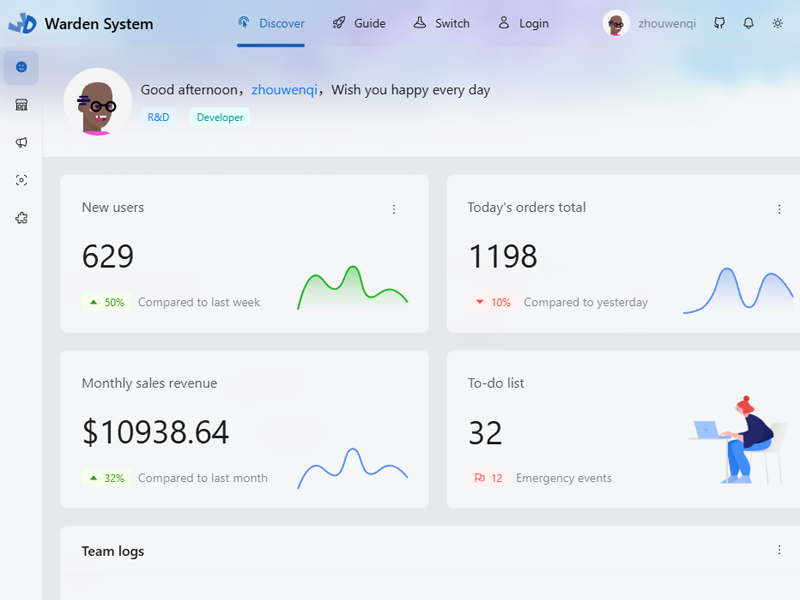Open the Guide tab

pos(359,23)
